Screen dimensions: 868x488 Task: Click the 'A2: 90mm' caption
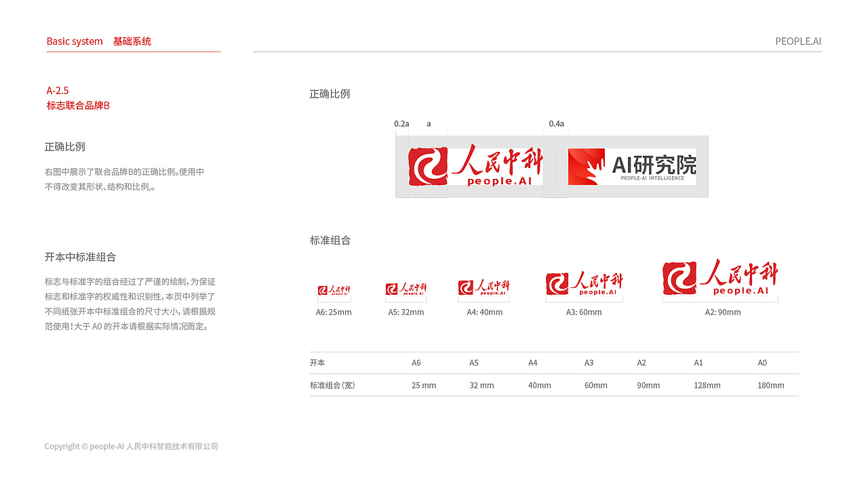(x=723, y=312)
